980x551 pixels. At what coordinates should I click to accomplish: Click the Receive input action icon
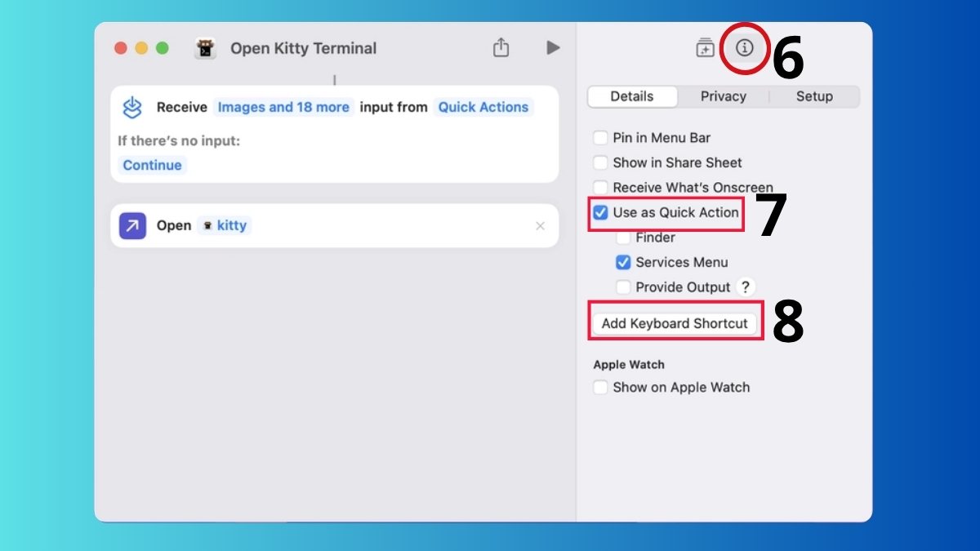(132, 107)
